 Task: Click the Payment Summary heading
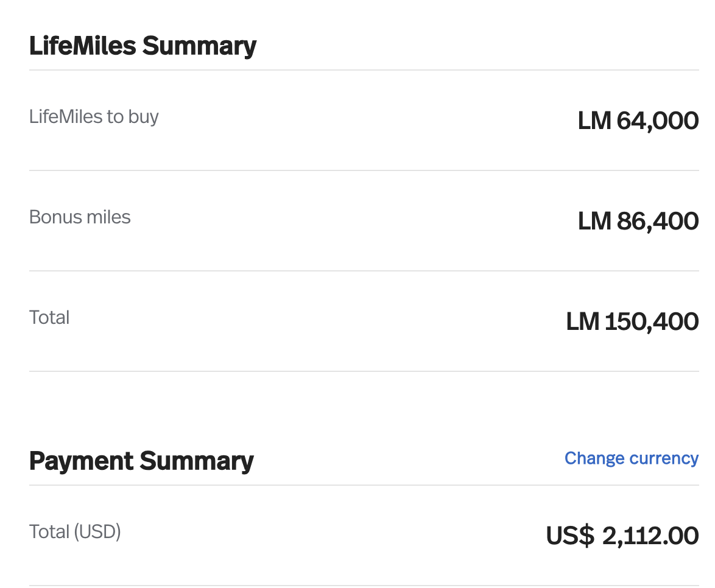pos(141,461)
